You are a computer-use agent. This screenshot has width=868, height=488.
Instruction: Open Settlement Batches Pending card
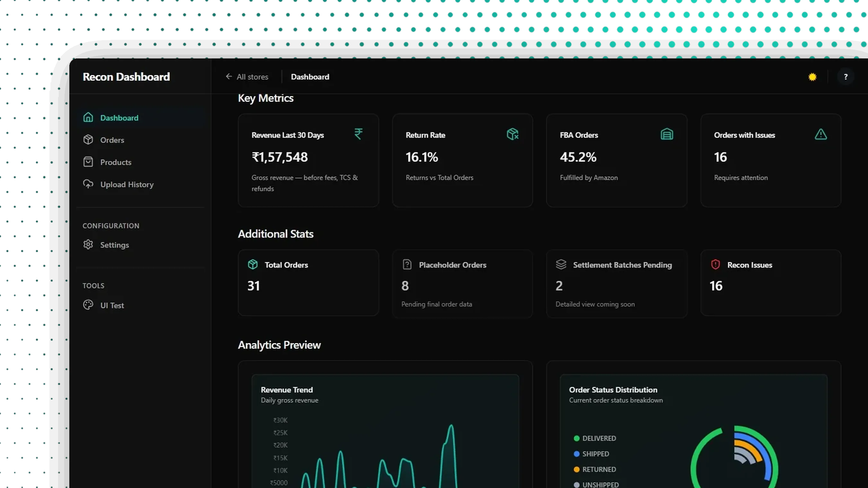pyautogui.click(x=617, y=284)
